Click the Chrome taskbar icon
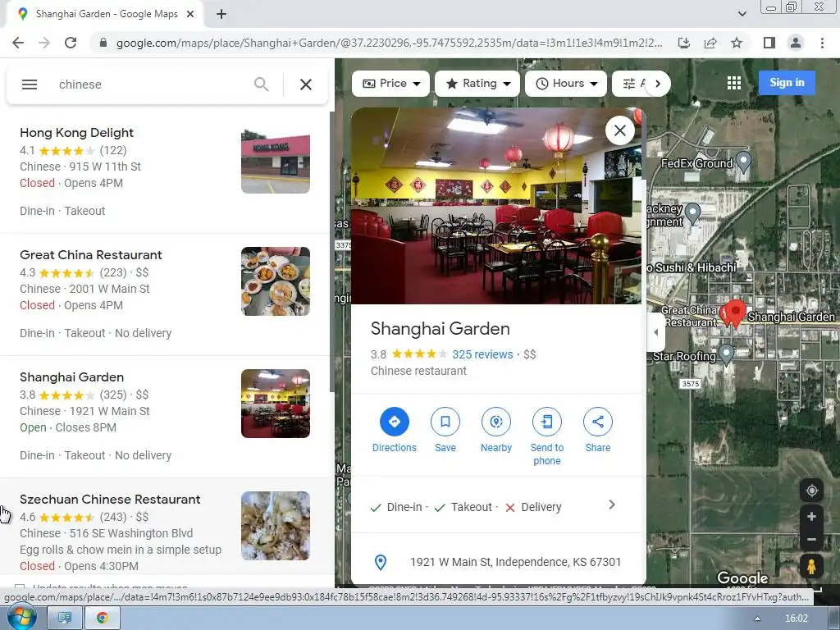840x630 pixels. coord(103,618)
